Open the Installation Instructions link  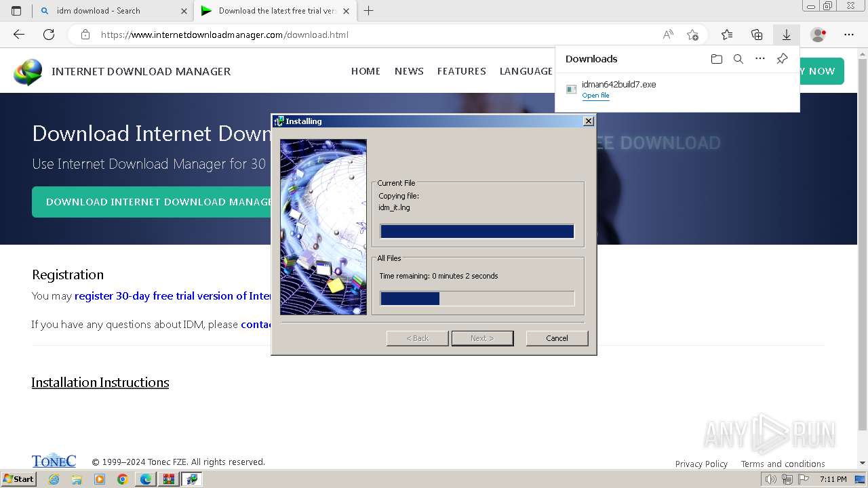tap(100, 383)
